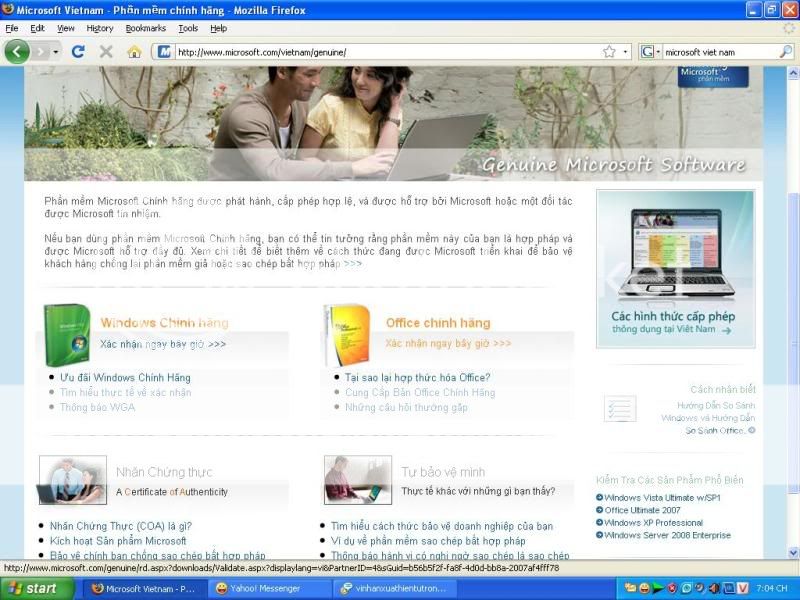Open the Edit menu
Viewport: 800px width, 600px height.
pyautogui.click(x=37, y=29)
